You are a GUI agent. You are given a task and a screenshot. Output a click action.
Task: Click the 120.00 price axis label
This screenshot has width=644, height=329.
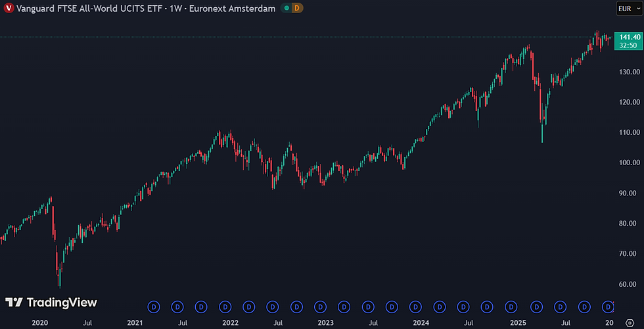[x=630, y=102]
